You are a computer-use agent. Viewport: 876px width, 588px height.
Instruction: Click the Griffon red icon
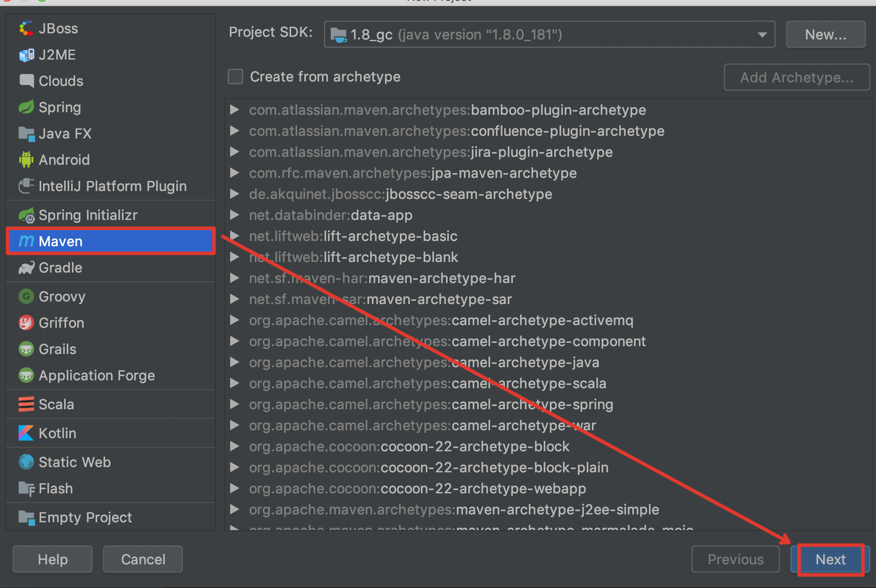pos(26,323)
